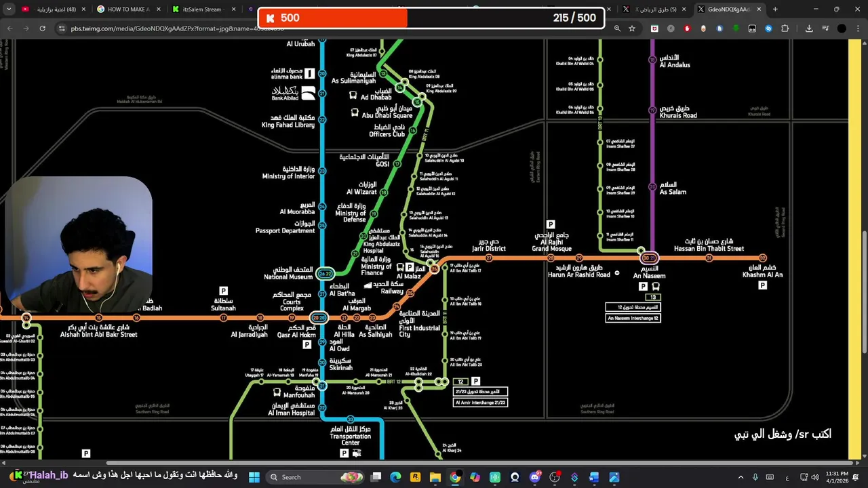Click the black profile avatar in toolbar
Viewport: 868px width, 488px height.
[842, 28]
